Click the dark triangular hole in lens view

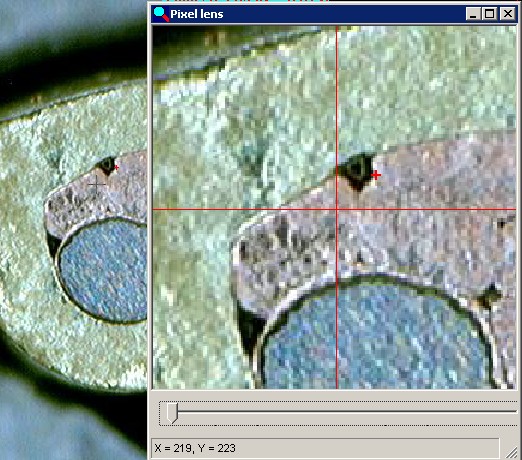click(x=357, y=171)
